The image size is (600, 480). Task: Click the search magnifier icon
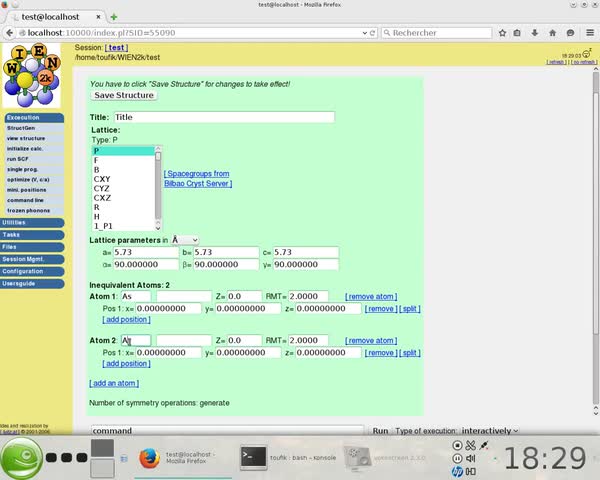pos(387,33)
